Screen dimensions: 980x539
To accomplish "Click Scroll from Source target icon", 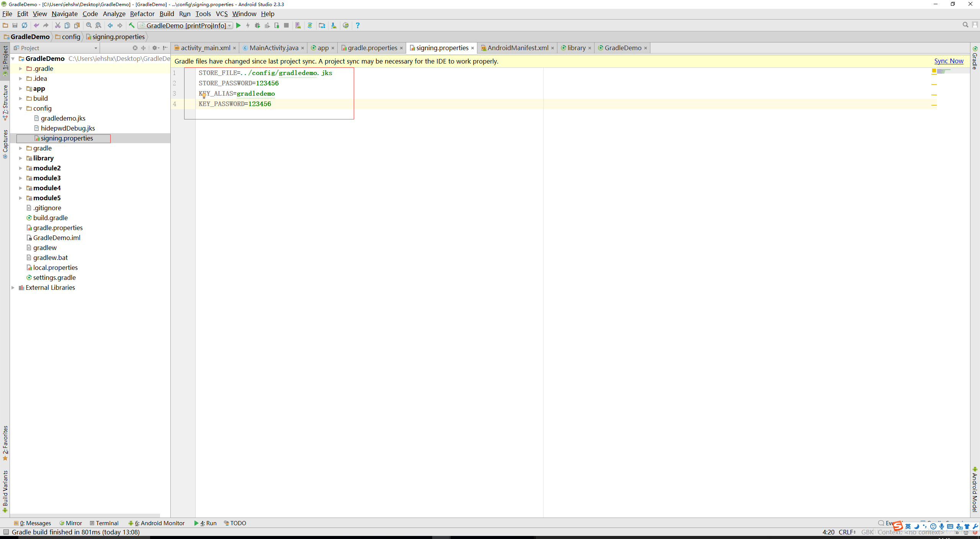I will click(x=135, y=48).
